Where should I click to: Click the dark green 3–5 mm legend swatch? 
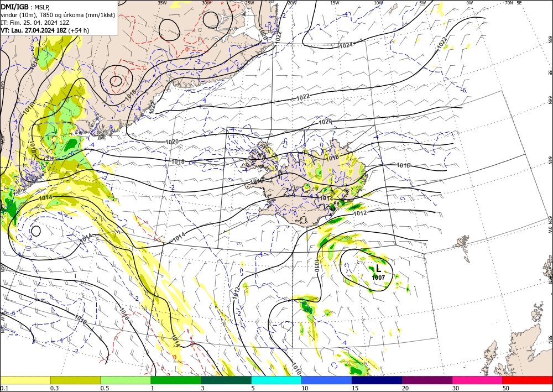click(x=226, y=380)
